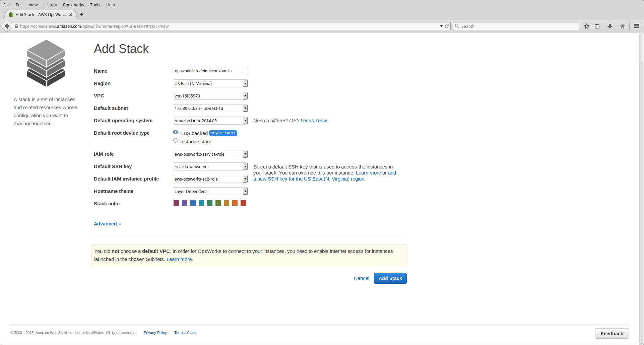Click the browser back arrow button
This screenshot has width=644, height=345.
click(7, 26)
